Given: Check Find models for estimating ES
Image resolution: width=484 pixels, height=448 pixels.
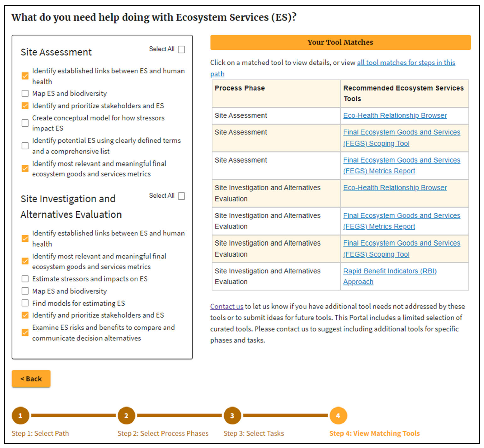Looking at the screenshot, I should coord(25,303).
